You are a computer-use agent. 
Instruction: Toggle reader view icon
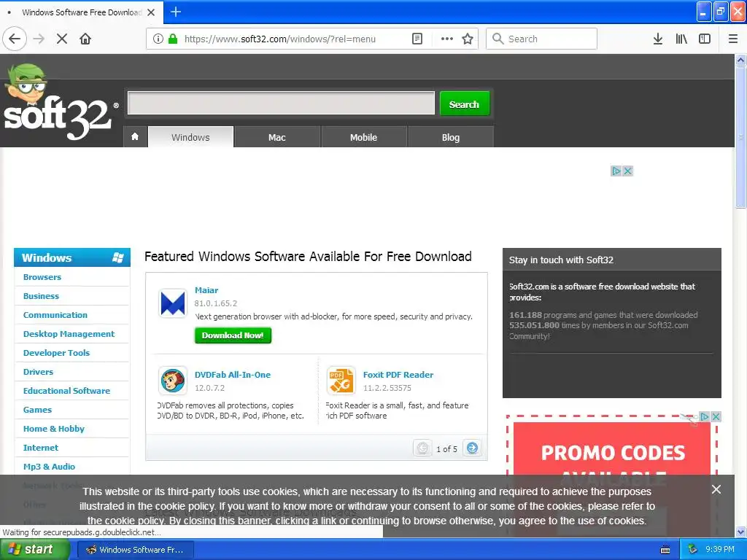click(417, 39)
